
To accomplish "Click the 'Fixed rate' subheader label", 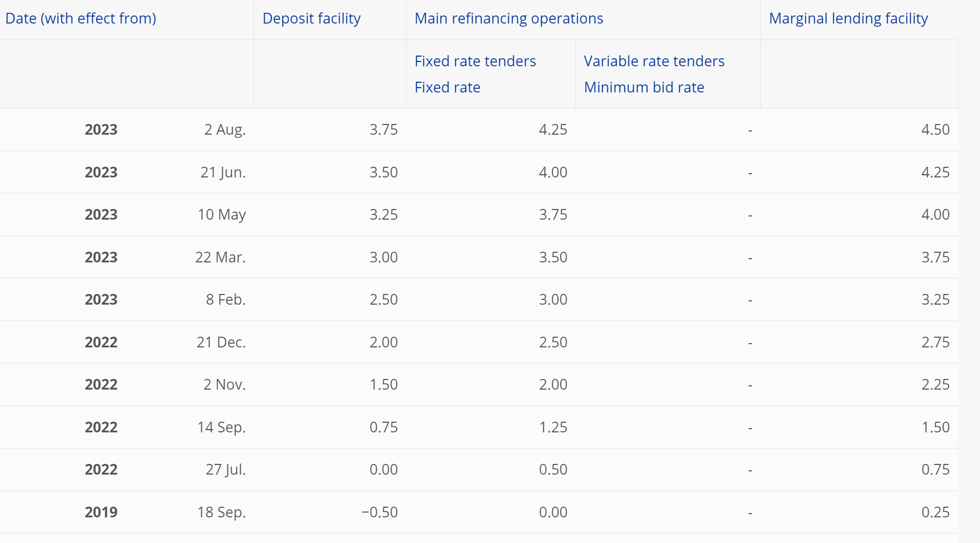I will click(x=447, y=88).
